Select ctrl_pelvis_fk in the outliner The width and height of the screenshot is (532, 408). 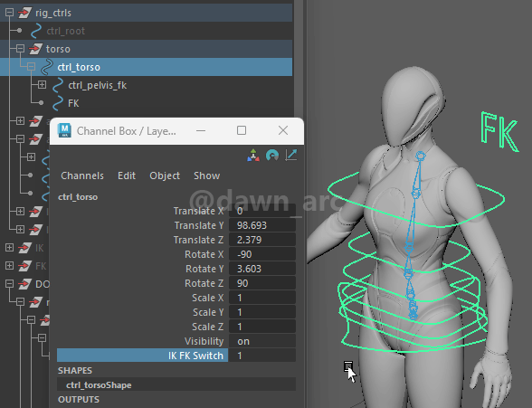coord(98,85)
